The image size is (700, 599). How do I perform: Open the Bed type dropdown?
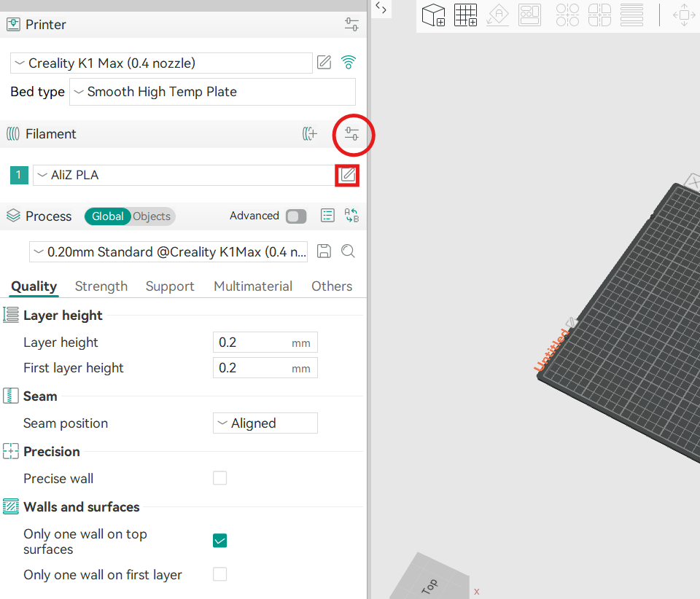coord(212,92)
